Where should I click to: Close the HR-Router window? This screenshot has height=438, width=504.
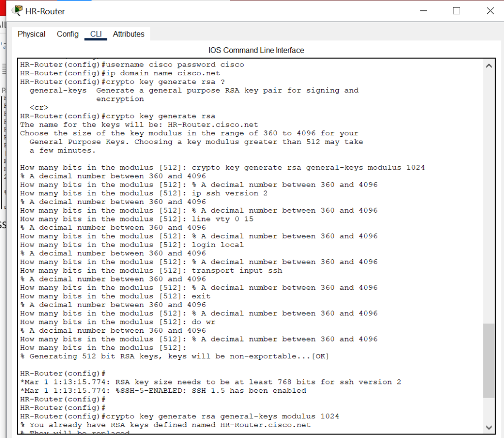tap(490, 11)
